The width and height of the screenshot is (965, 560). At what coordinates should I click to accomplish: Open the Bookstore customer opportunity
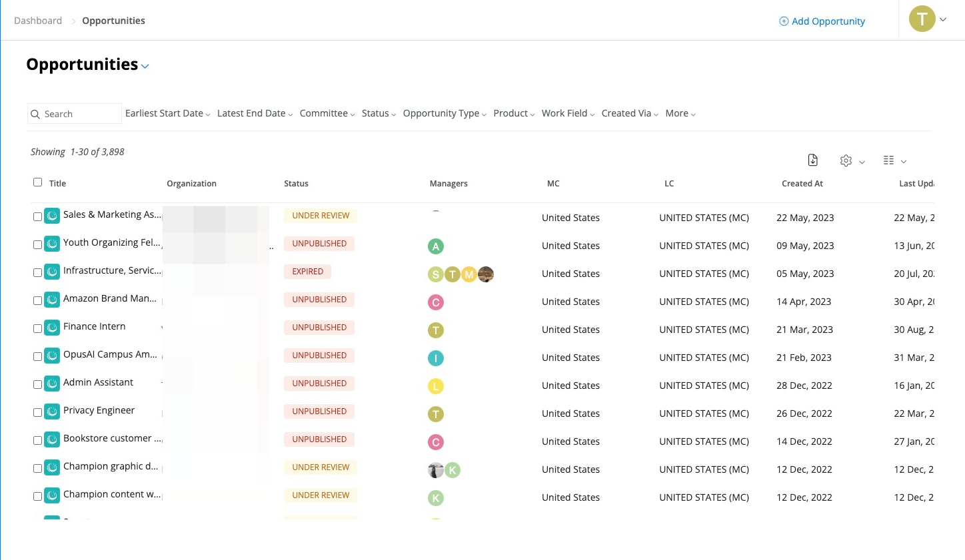[x=113, y=438]
